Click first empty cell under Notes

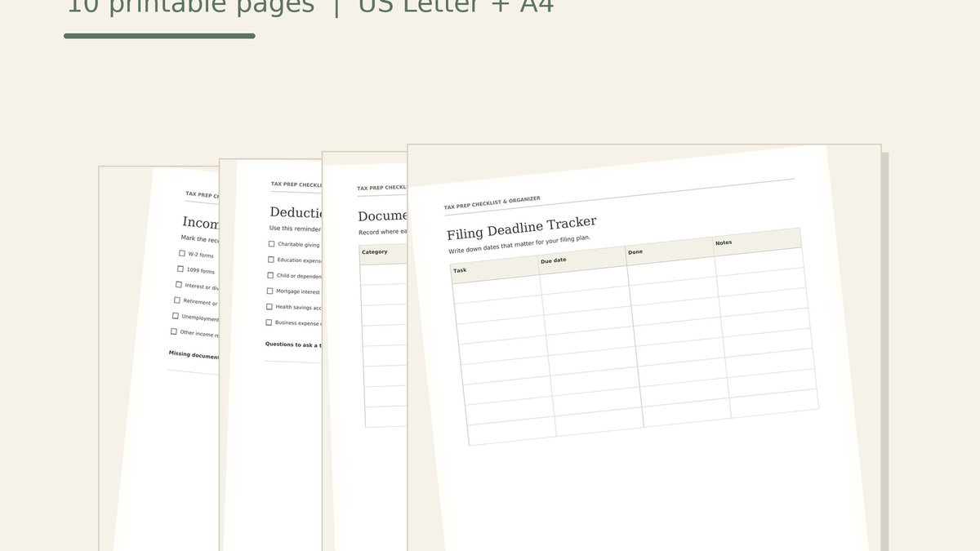pos(759,261)
